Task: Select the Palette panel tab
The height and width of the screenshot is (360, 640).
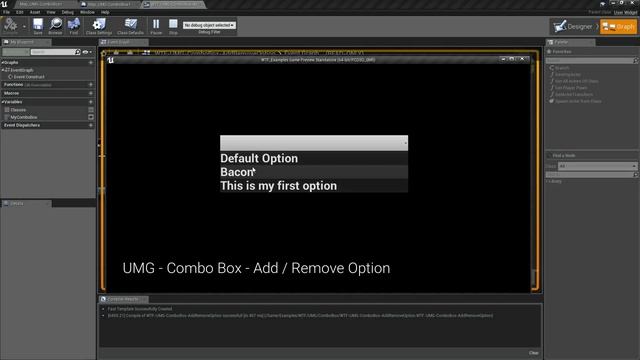Action: click(571, 42)
